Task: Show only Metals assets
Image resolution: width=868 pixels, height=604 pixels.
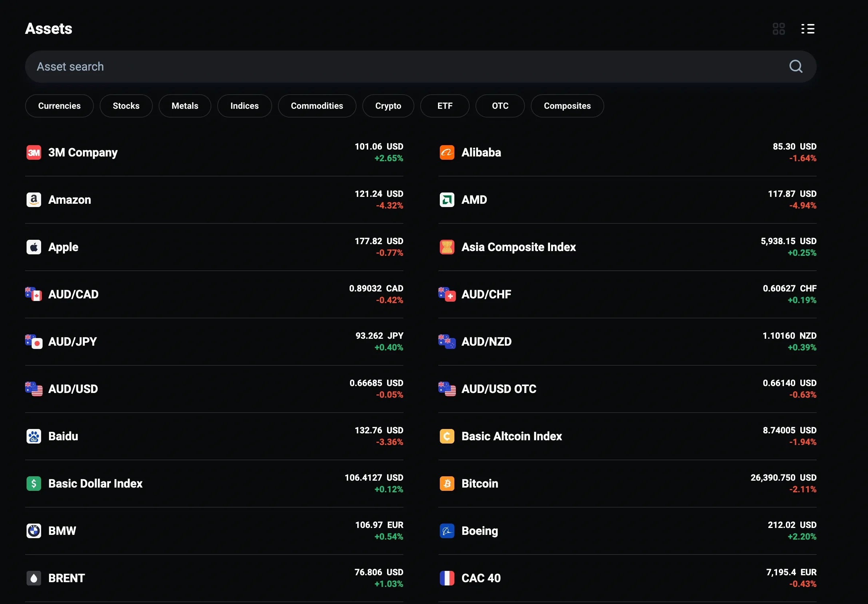Action: click(x=185, y=106)
